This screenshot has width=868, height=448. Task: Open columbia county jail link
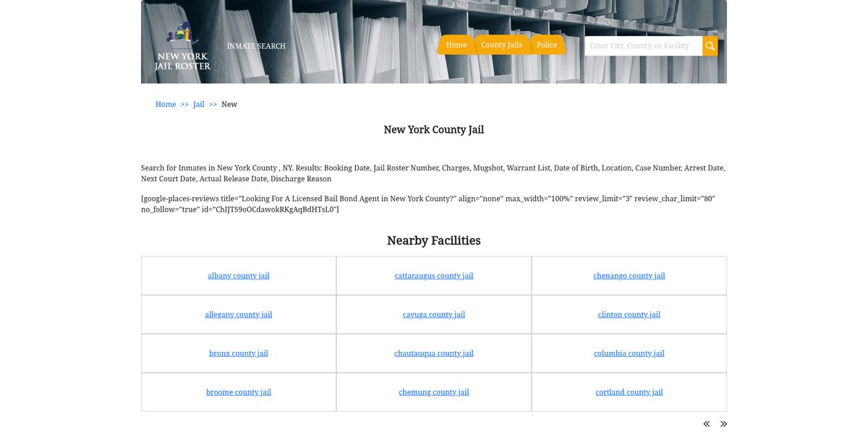(x=629, y=353)
